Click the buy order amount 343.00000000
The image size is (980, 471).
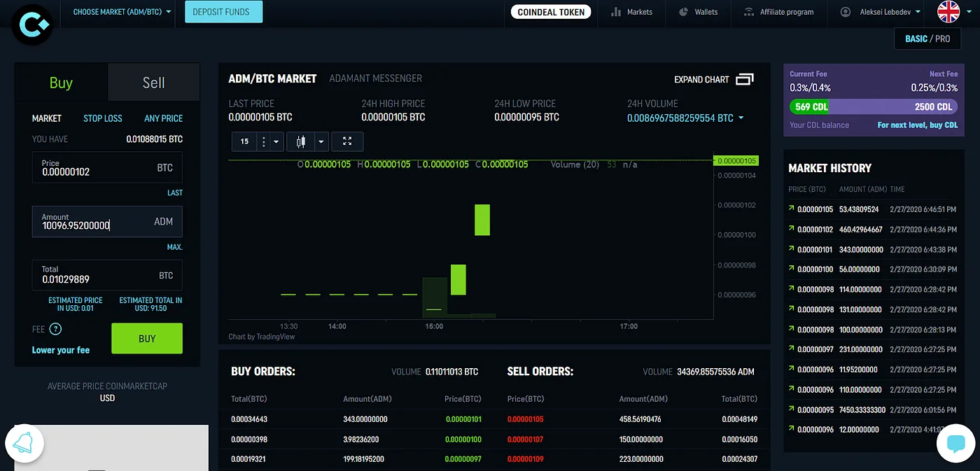[x=365, y=419]
